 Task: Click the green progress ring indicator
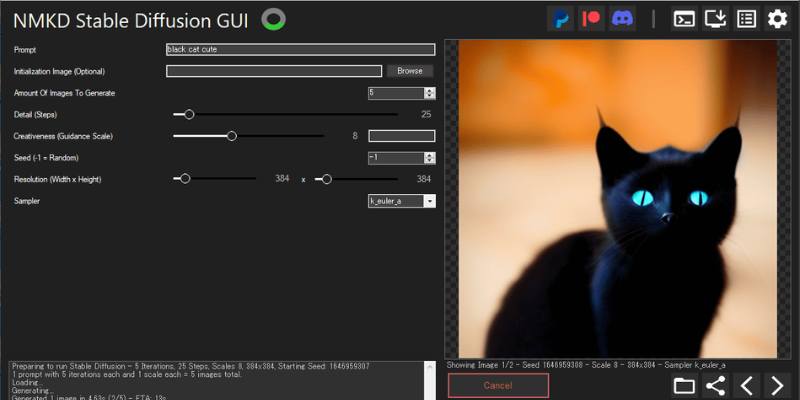point(273,19)
